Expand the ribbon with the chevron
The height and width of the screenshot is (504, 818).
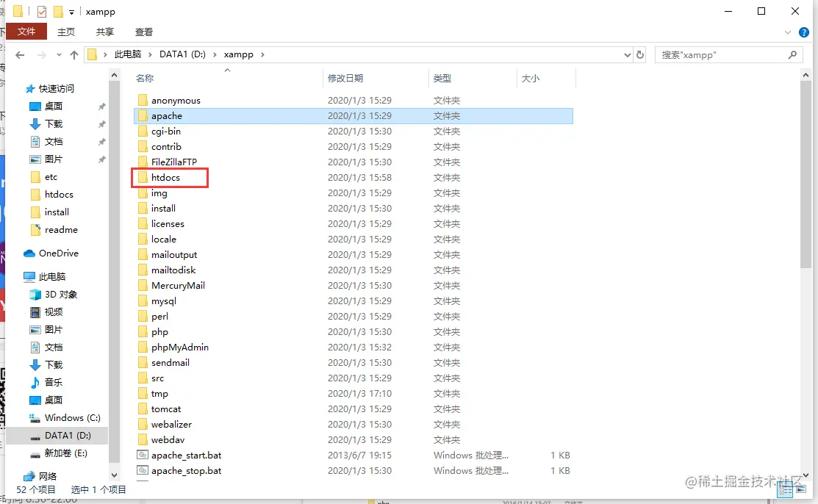pos(788,32)
